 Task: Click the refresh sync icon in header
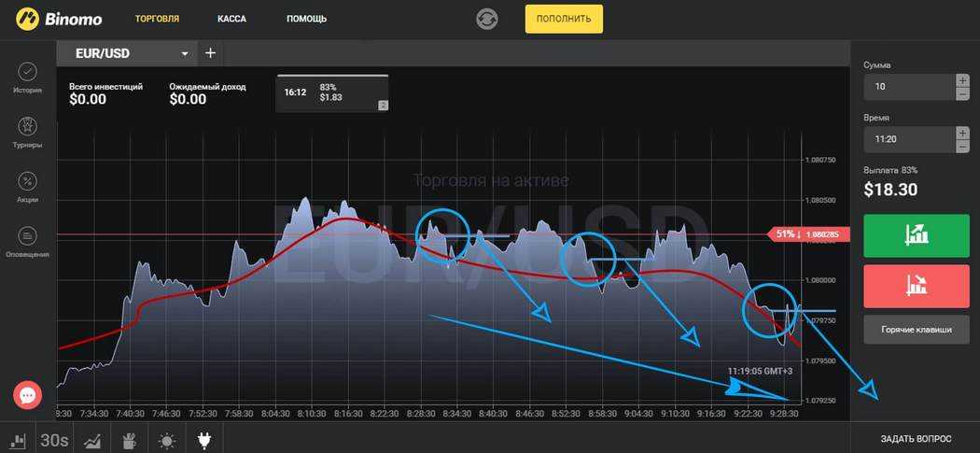point(487,19)
